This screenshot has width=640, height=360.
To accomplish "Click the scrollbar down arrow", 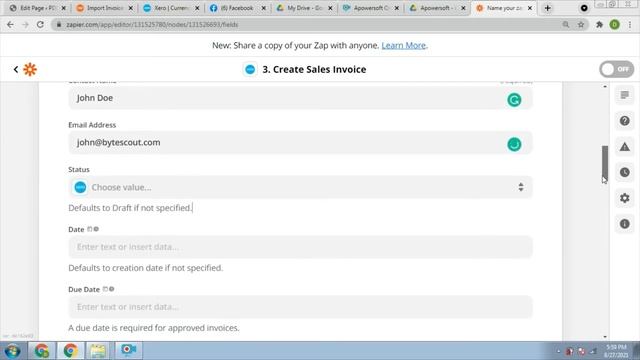I will click(605, 337).
